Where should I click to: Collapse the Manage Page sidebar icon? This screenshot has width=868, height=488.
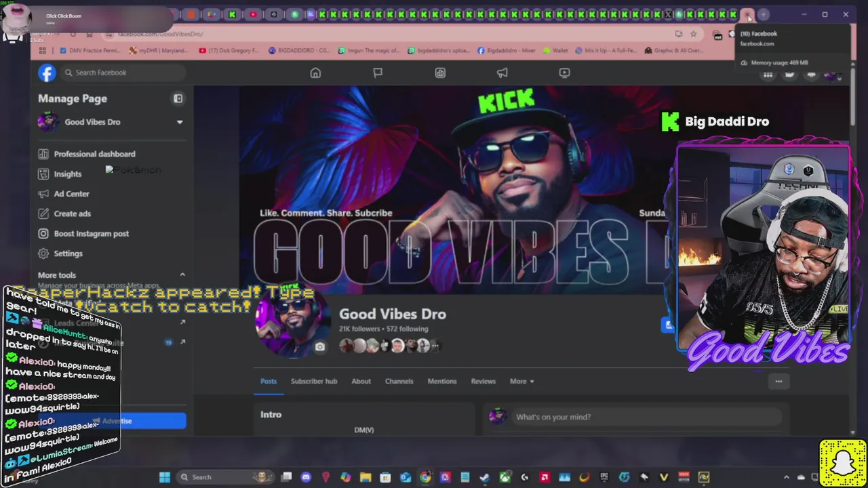(178, 99)
